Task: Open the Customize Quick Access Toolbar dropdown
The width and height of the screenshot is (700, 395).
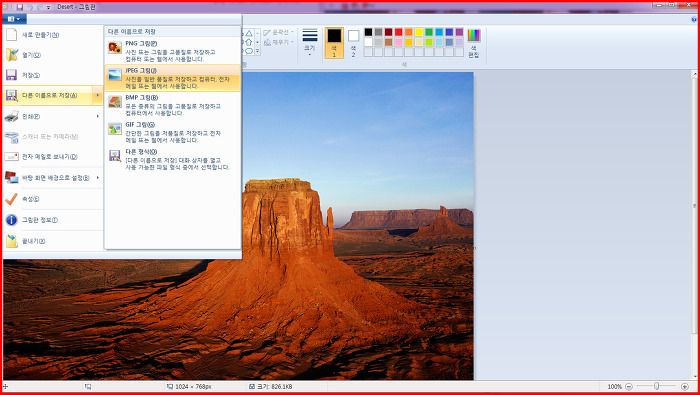Action: click(x=49, y=8)
